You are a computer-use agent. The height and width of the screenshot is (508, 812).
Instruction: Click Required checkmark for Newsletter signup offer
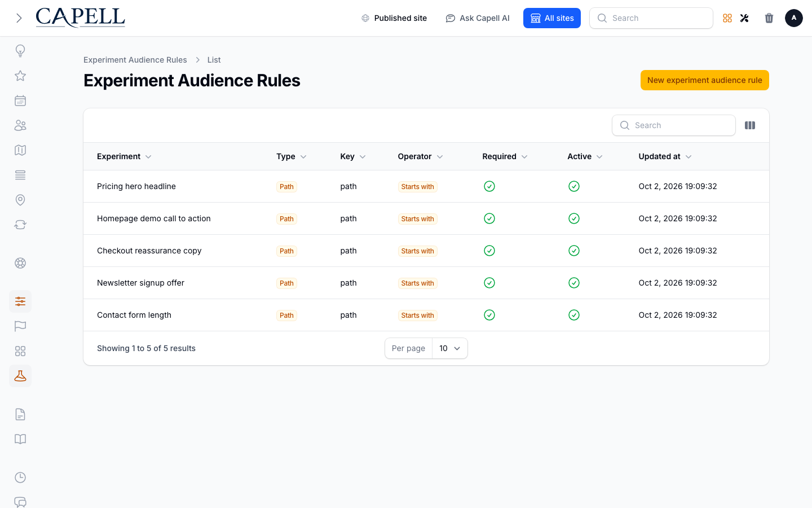[489, 283]
